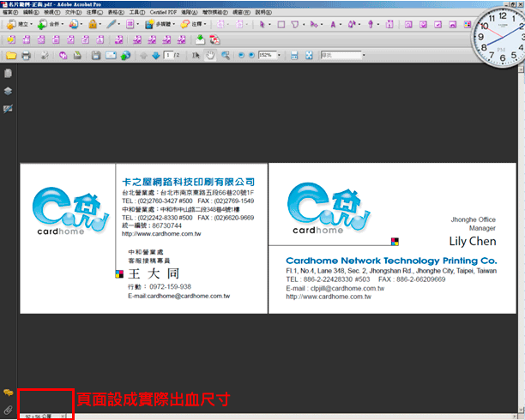This screenshot has height=420, width=525.
Task: Click the green arrow inbox tray icon
Action: pos(200,39)
